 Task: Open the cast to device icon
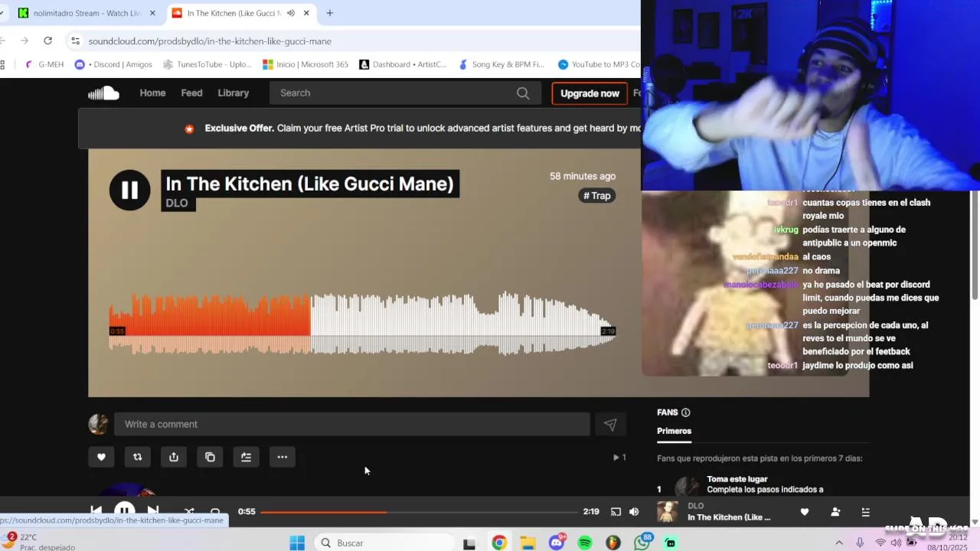616,512
